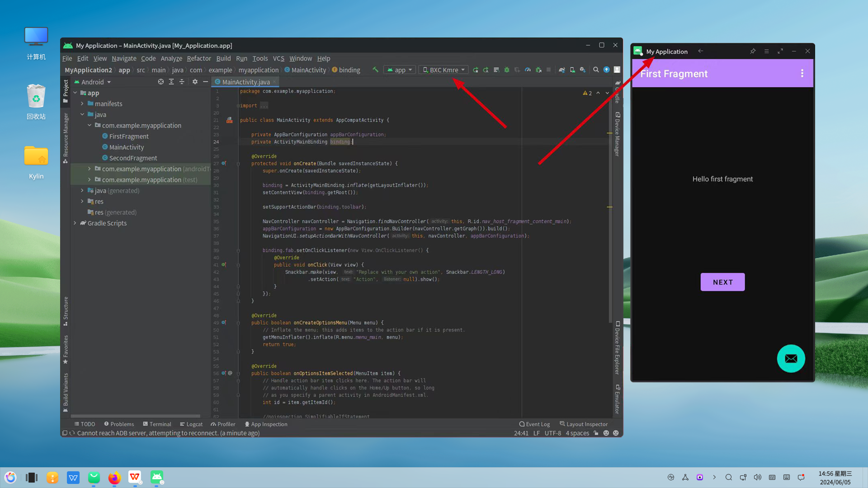Image resolution: width=868 pixels, height=488 pixels.
Task: Open the Search Everywhere magnifier icon
Action: pyautogui.click(x=596, y=70)
